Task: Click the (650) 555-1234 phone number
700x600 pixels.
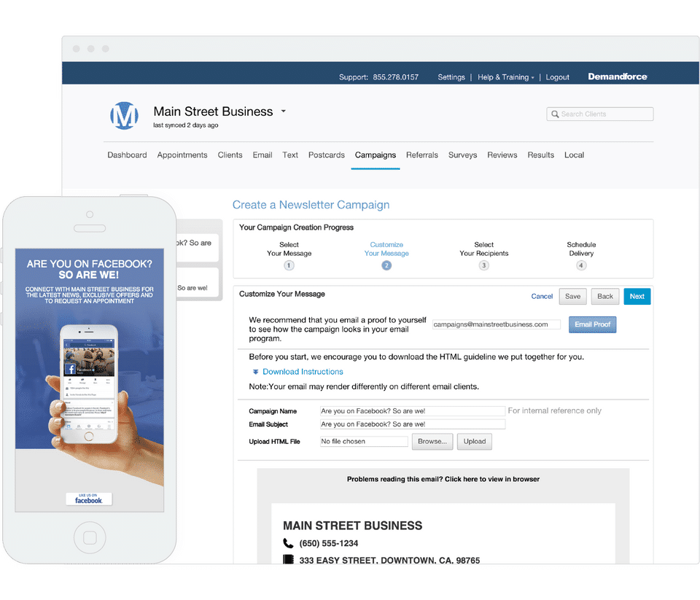Action: [329, 543]
